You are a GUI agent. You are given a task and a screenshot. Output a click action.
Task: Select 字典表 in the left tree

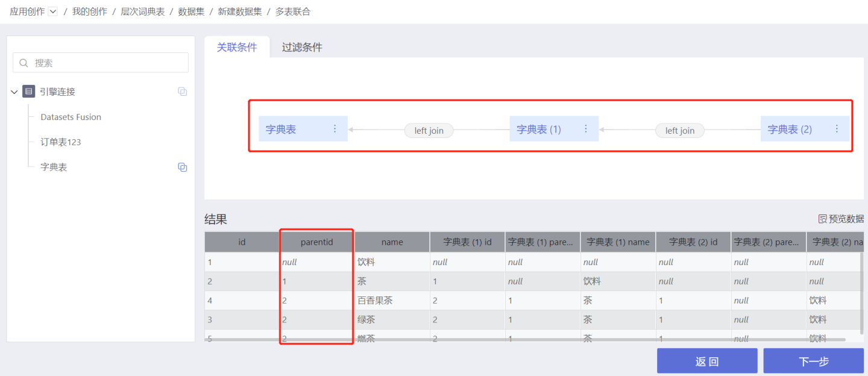[x=54, y=167]
